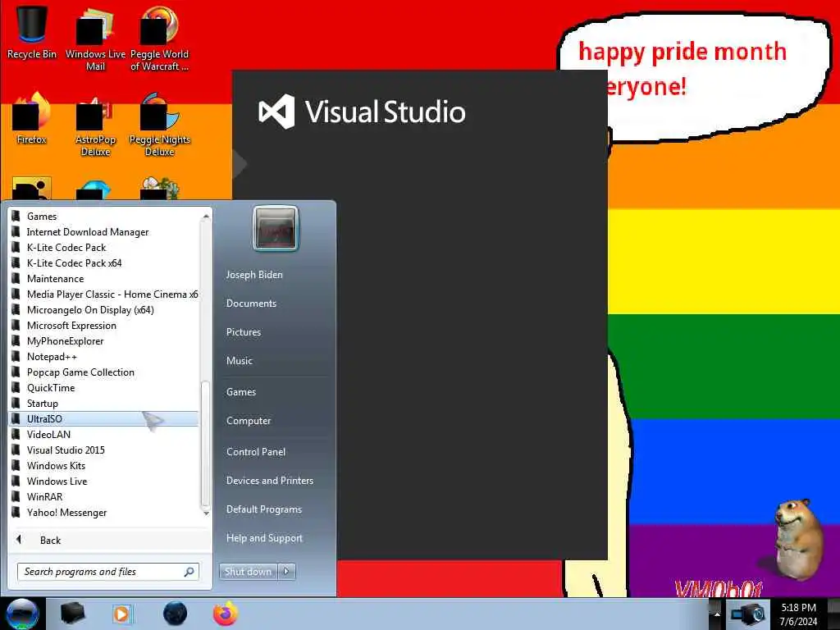Click the folder icon beside WinRAR

click(x=16, y=496)
